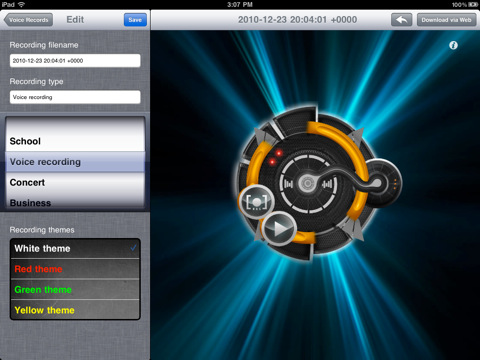The height and width of the screenshot is (360, 480).
Task: Go back to Voice Records
Action: point(28,20)
